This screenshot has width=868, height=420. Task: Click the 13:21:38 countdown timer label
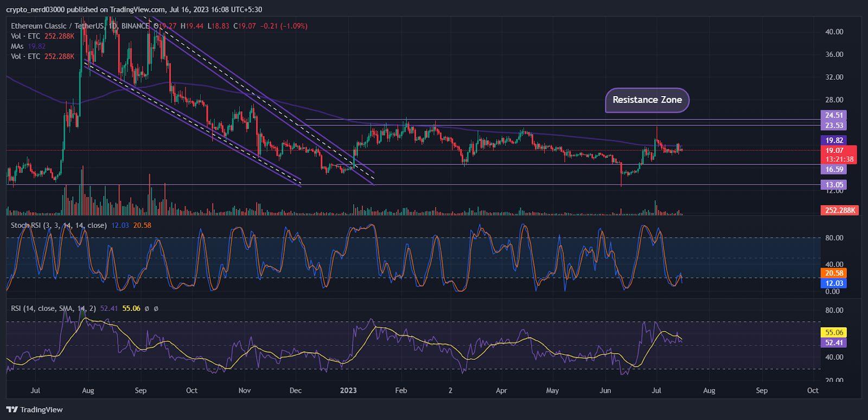pos(839,160)
